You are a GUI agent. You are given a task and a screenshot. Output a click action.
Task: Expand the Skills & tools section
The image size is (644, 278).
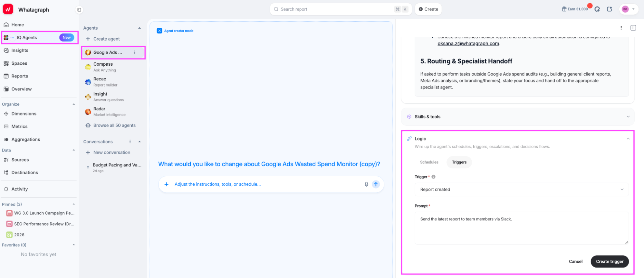pos(517,117)
